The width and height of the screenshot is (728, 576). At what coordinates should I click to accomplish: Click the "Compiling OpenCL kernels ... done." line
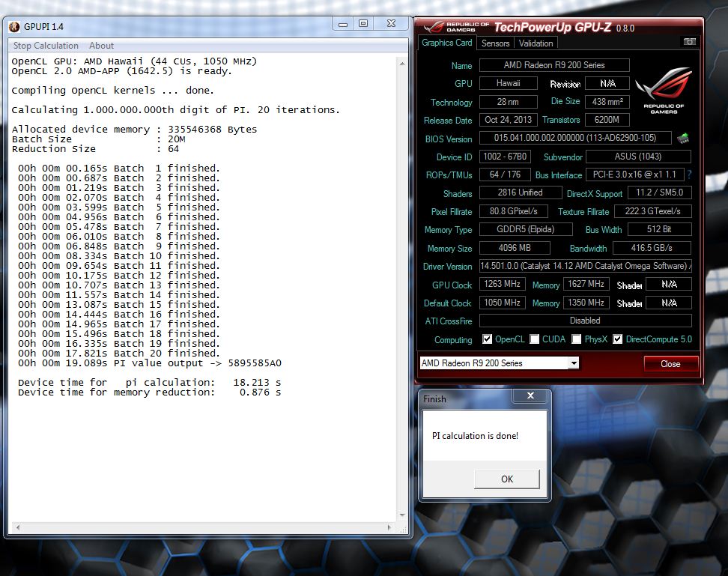[113, 90]
